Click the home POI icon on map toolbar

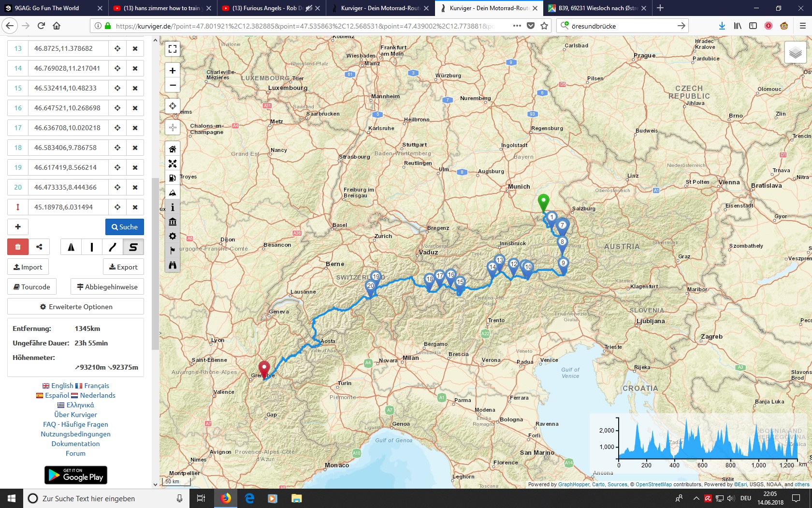(x=173, y=149)
